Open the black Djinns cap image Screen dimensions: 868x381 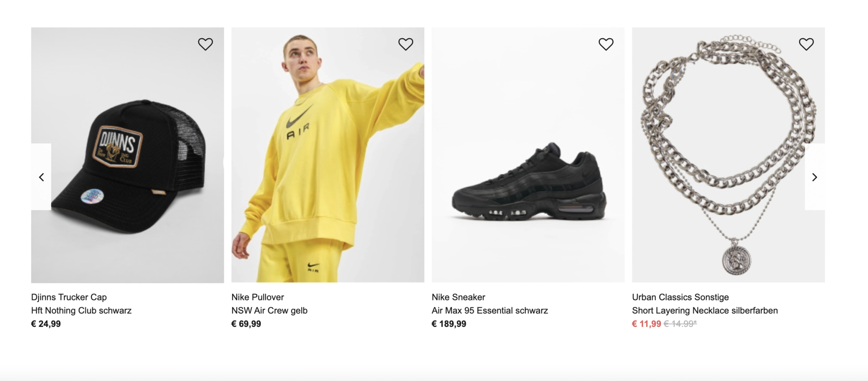[x=128, y=165]
